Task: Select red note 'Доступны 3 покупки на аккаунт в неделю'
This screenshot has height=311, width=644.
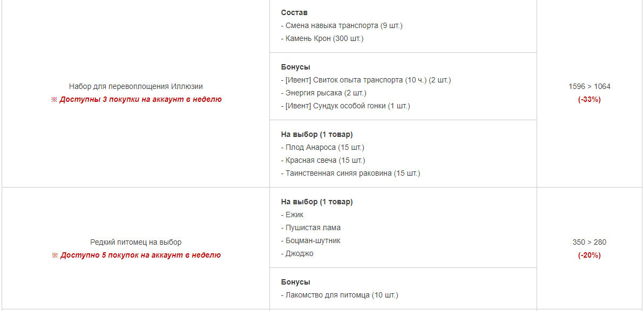Action: pyautogui.click(x=140, y=99)
